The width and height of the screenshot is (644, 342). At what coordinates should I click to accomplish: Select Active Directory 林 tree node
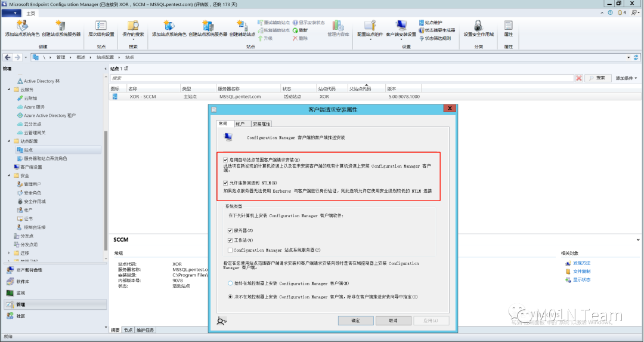[x=39, y=81]
